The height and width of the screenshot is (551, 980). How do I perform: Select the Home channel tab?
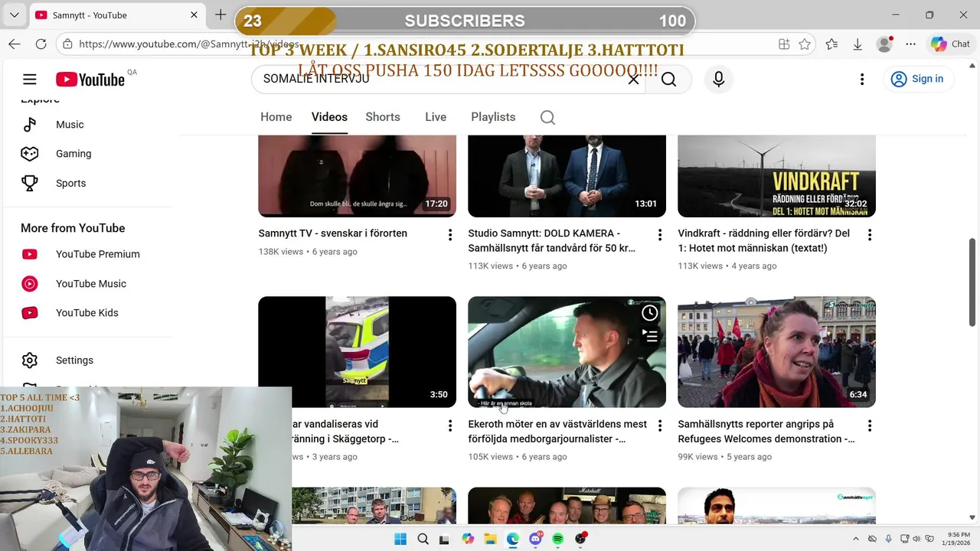pos(276,117)
